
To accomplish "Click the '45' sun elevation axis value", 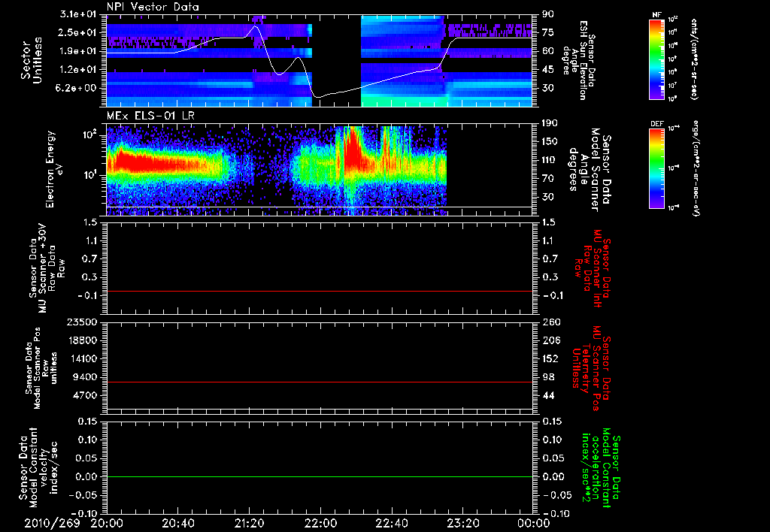I will (x=547, y=70).
